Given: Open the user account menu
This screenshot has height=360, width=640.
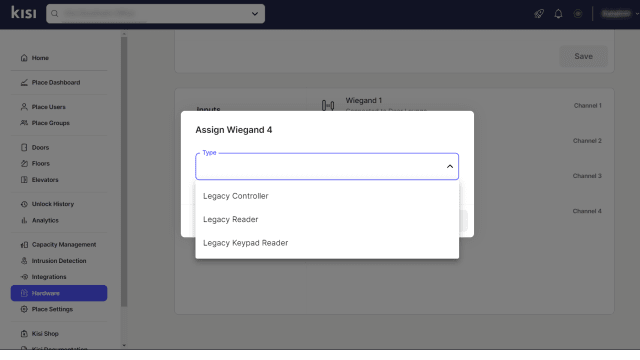Looking at the screenshot, I should click(x=620, y=14).
